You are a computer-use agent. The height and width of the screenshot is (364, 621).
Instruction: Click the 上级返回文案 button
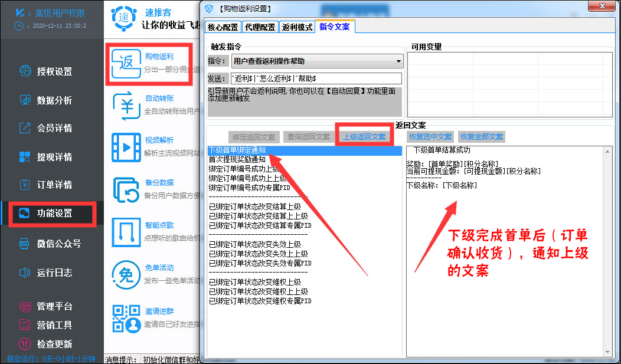(x=364, y=137)
